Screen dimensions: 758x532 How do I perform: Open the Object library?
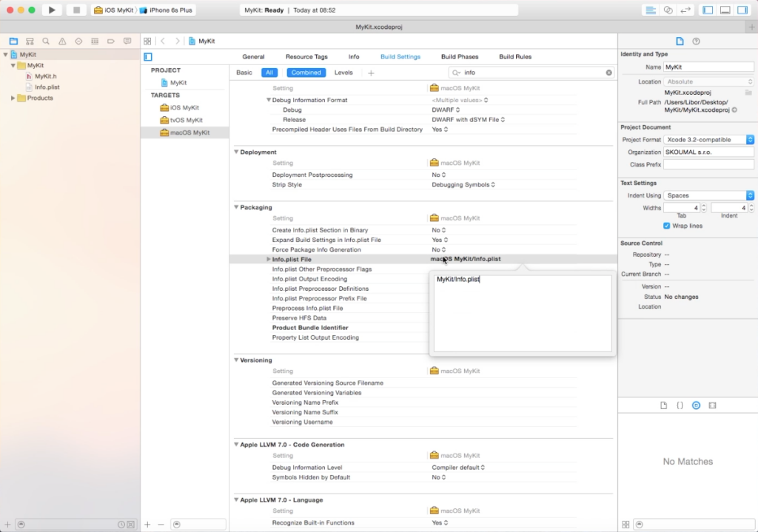(x=696, y=405)
